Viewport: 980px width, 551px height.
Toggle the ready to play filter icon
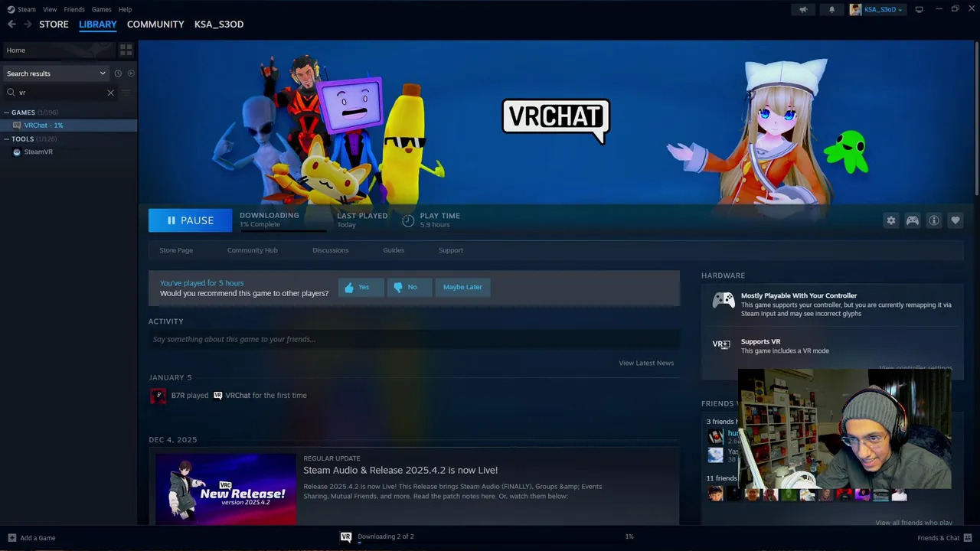(x=131, y=73)
